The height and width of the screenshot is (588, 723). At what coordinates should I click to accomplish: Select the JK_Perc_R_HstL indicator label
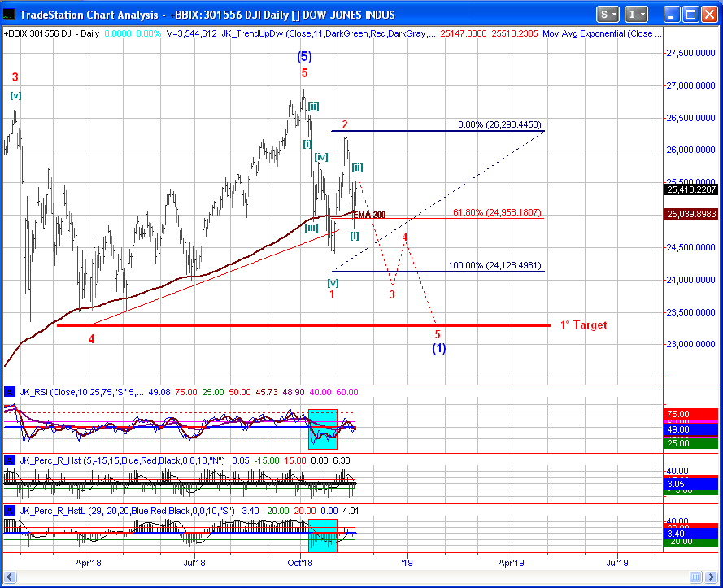pos(127,511)
